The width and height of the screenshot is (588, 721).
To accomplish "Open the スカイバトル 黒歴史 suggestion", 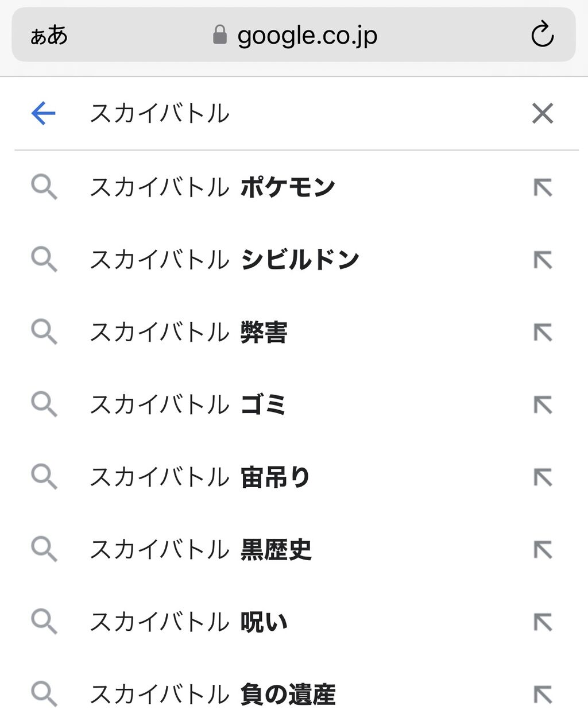I will [x=201, y=549].
